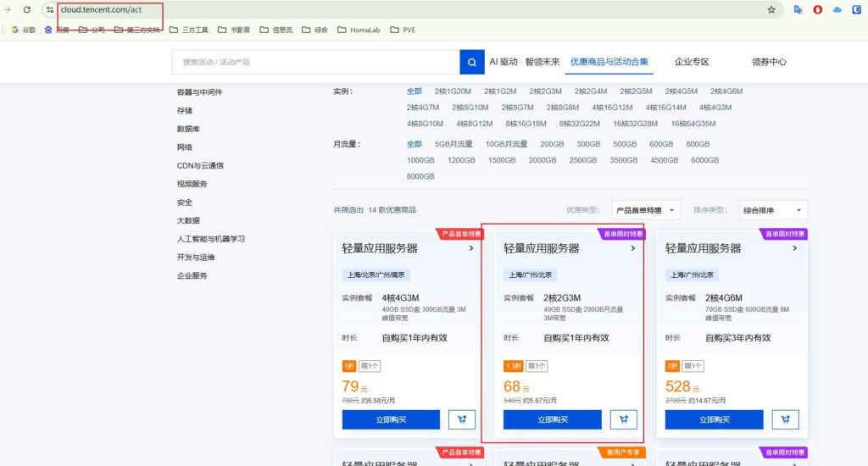
Task: Select CDN与云通信 in the sidebar
Action: pos(200,165)
